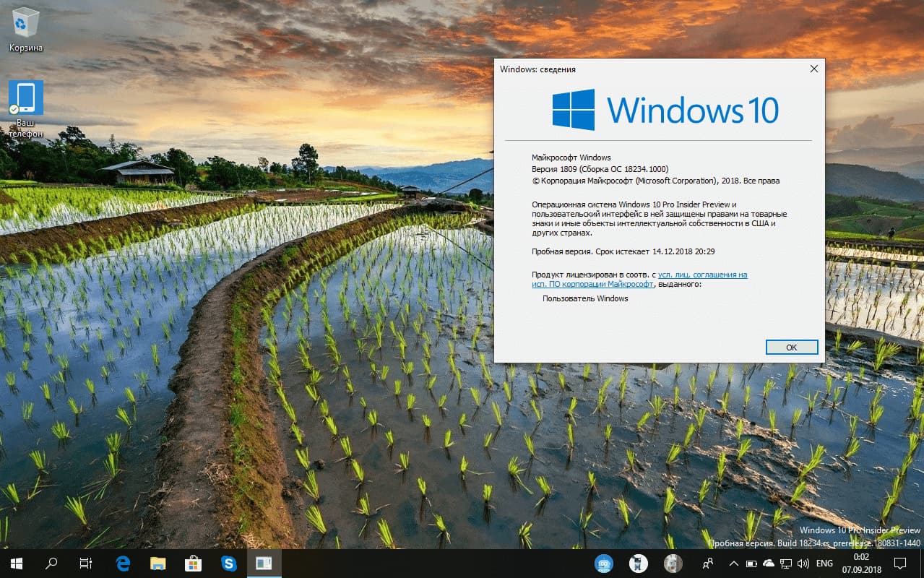This screenshot has height=578, width=924.
Task: View battery status from the system tray
Action: 750,562
